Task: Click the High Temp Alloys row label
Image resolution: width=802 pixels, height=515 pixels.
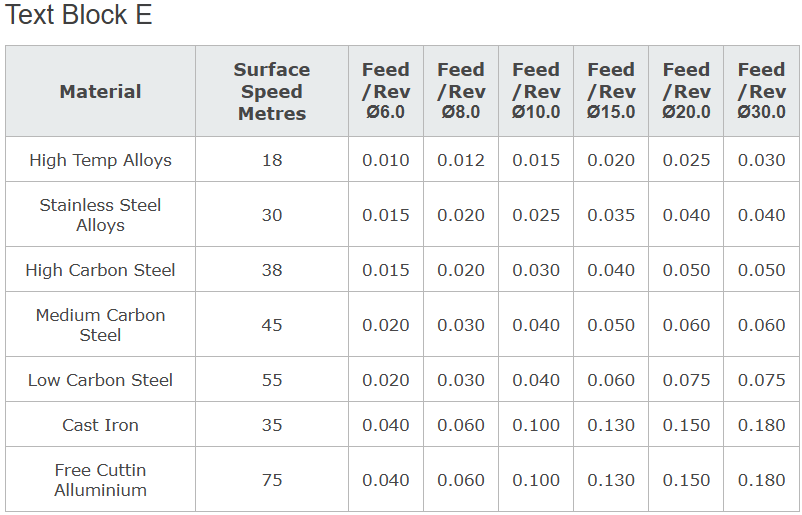Action: (100, 160)
